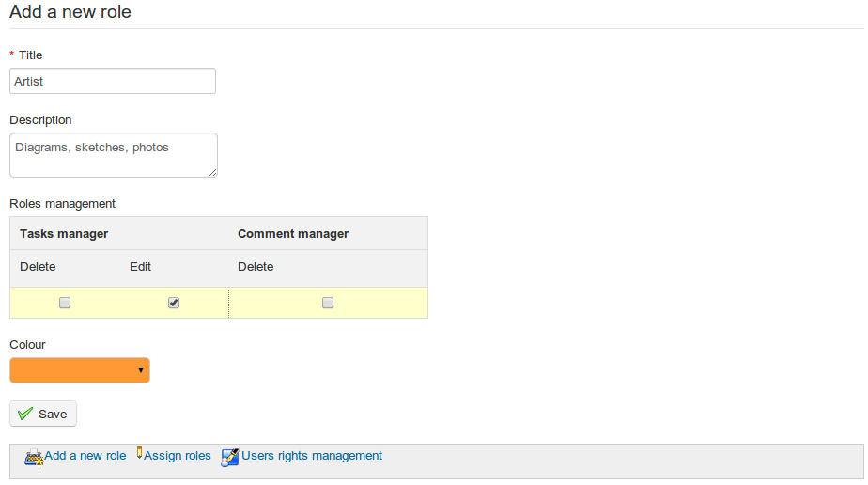Expand the Colour dropdown arrow
Image resolution: width=868 pixels, height=485 pixels.
[x=141, y=370]
